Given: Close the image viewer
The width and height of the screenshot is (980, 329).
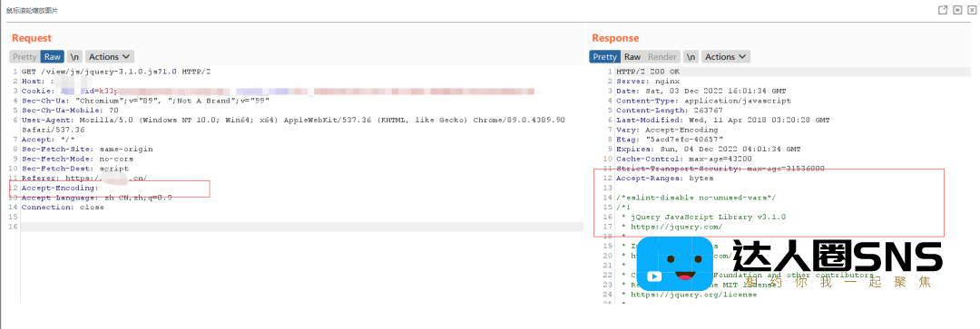Looking at the screenshot, I should pos(971,10).
